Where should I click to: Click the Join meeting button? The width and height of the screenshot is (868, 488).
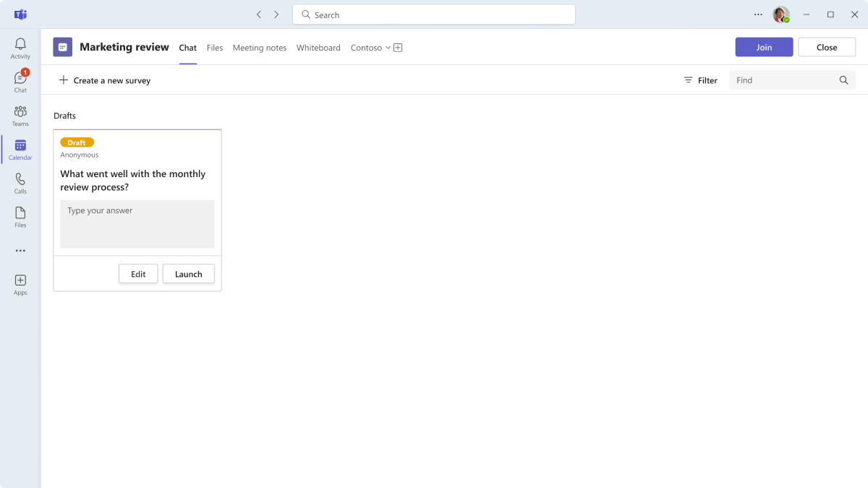764,47
